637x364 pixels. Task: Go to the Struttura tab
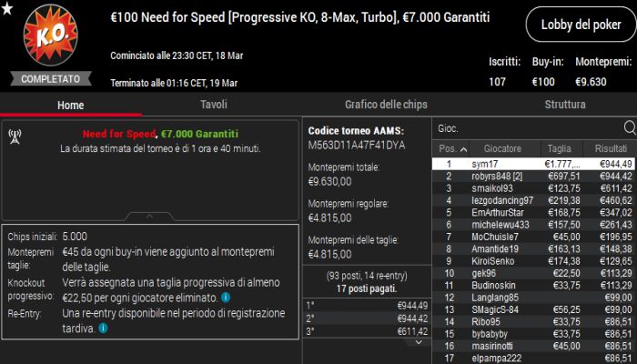(x=565, y=105)
